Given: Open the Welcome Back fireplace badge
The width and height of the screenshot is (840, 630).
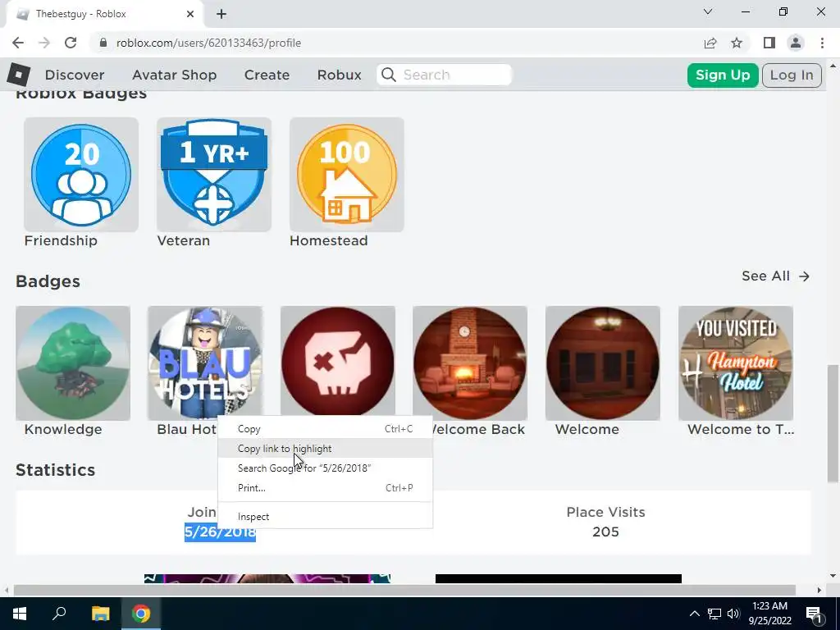Looking at the screenshot, I should click(470, 363).
